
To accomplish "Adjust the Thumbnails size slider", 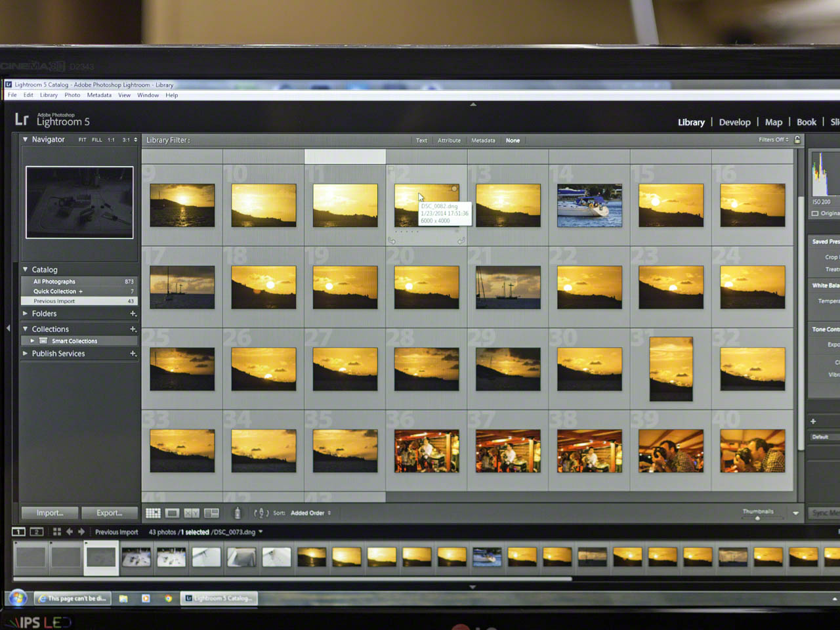I will pyautogui.click(x=757, y=518).
